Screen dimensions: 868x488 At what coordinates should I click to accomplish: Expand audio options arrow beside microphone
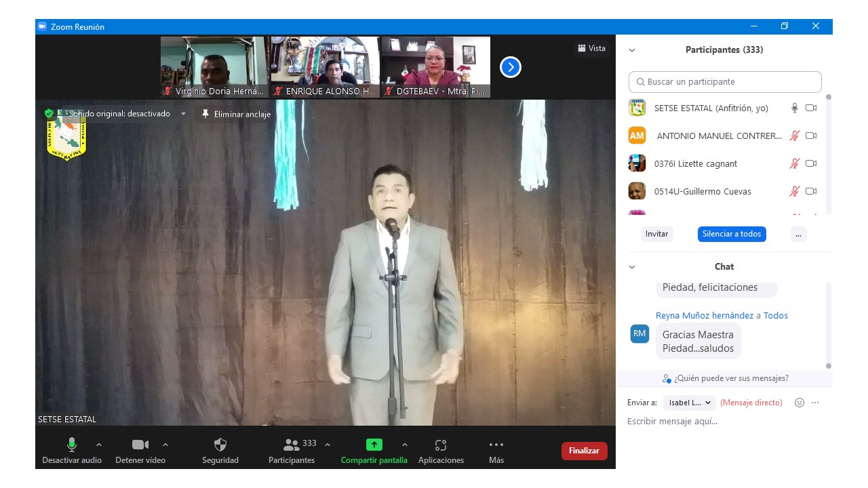pyautogui.click(x=99, y=445)
